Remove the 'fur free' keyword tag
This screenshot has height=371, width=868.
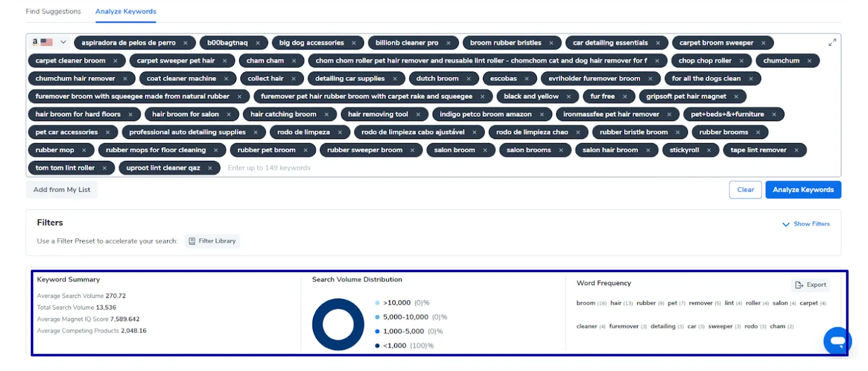coord(625,97)
